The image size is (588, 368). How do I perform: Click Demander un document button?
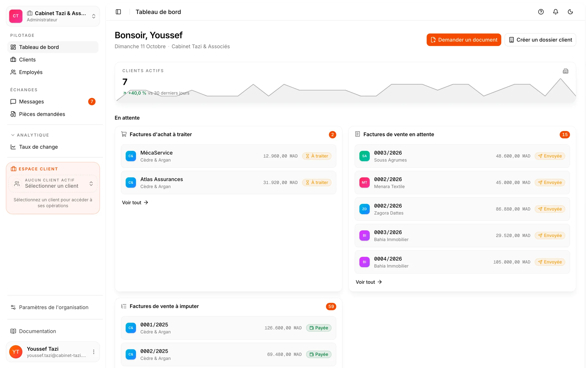tap(464, 40)
